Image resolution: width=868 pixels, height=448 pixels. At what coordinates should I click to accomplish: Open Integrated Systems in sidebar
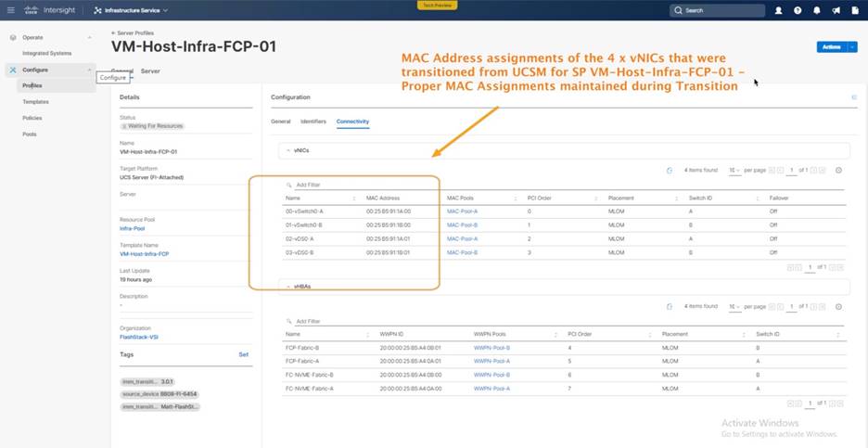click(x=46, y=54)
